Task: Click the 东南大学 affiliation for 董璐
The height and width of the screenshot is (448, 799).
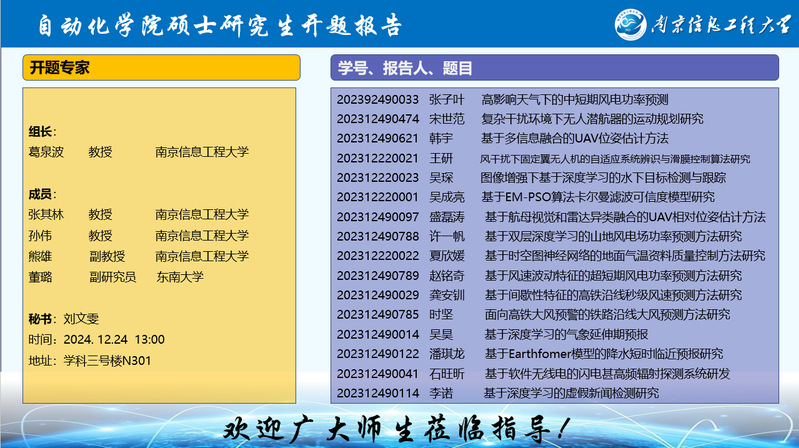Action: tap(179, 277)
